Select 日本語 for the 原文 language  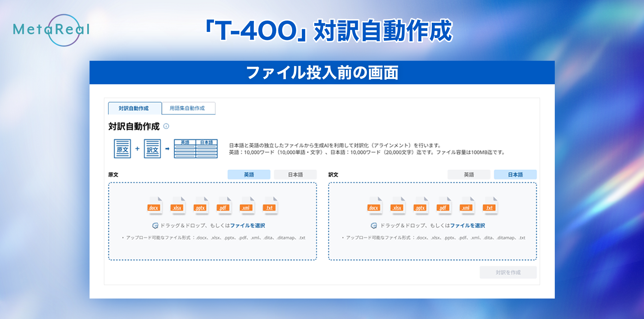point(296,175)
